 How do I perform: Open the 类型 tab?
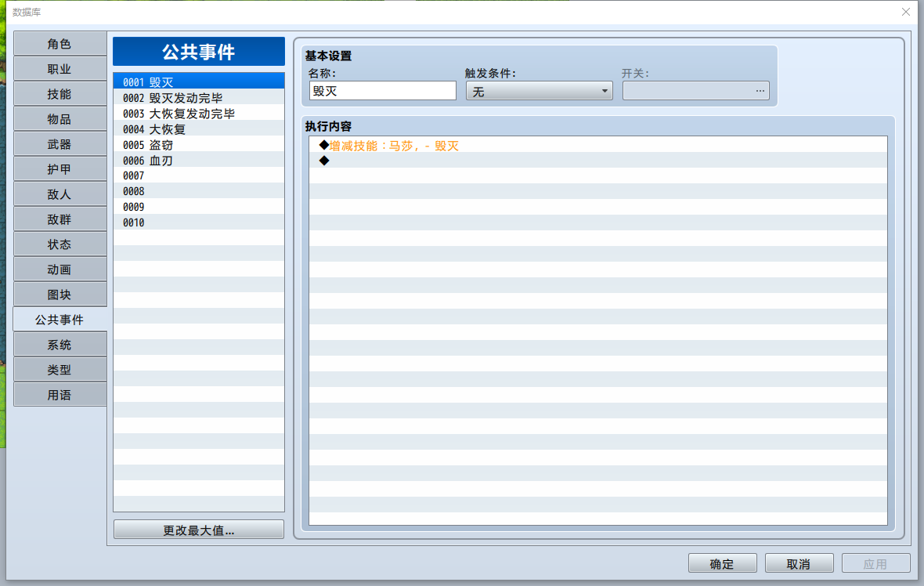tap(60, 370)
